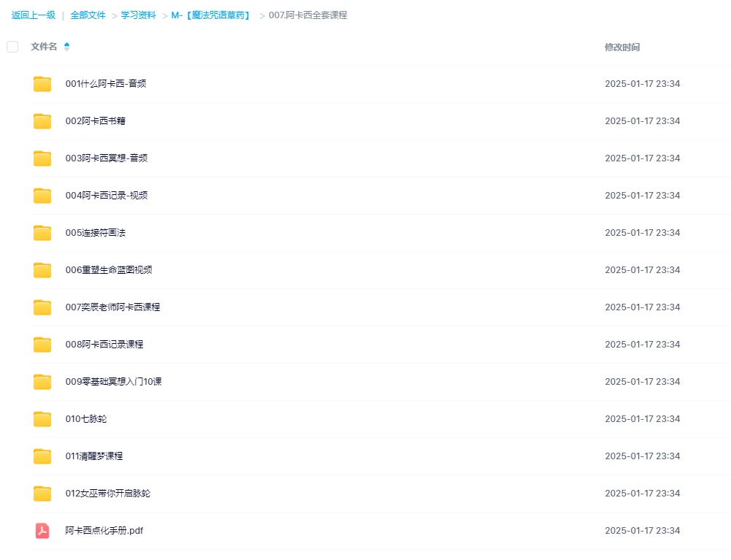Open the 004阿卡西记录-视频 folder name
The height and width of the screenshot is (560, 731).
click(107, 196)
